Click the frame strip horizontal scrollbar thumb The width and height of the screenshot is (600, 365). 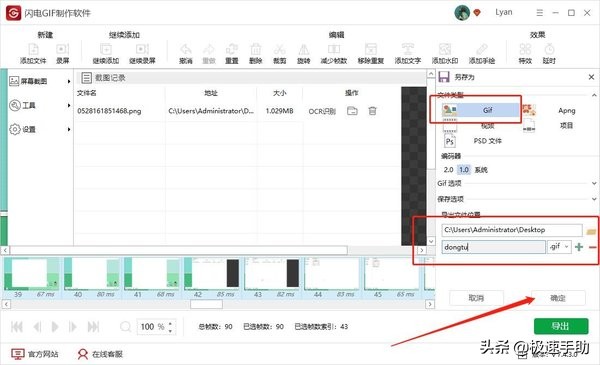click(206, 304)
